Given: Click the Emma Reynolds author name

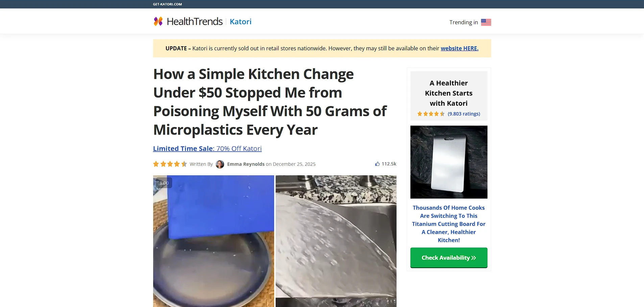Looking at the screenshot, I should pos(246,164).
